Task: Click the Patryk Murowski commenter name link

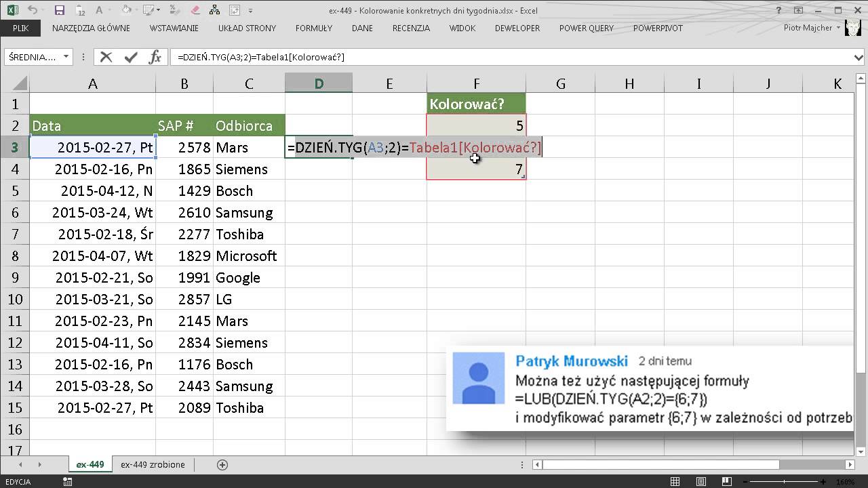Action: 571,361
